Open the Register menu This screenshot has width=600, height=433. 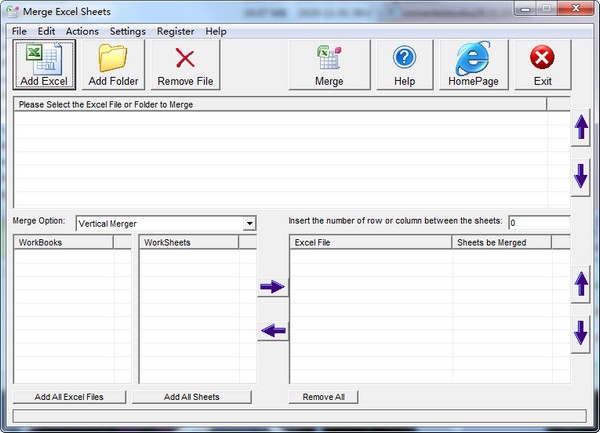coord(176,31)
